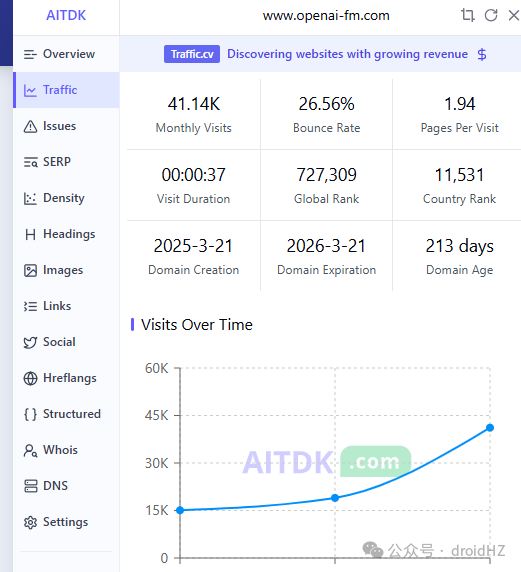Click the last data point on visits chart

490,428
